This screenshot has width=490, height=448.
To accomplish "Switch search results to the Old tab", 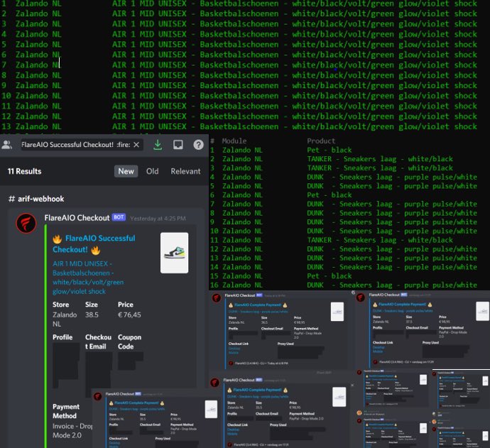I will (x=152, y=171).
